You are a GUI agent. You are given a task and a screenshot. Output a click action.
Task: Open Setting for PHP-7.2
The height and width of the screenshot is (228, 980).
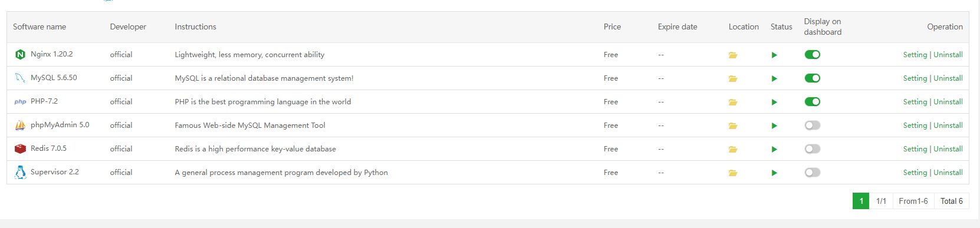[x=915, y=102]
